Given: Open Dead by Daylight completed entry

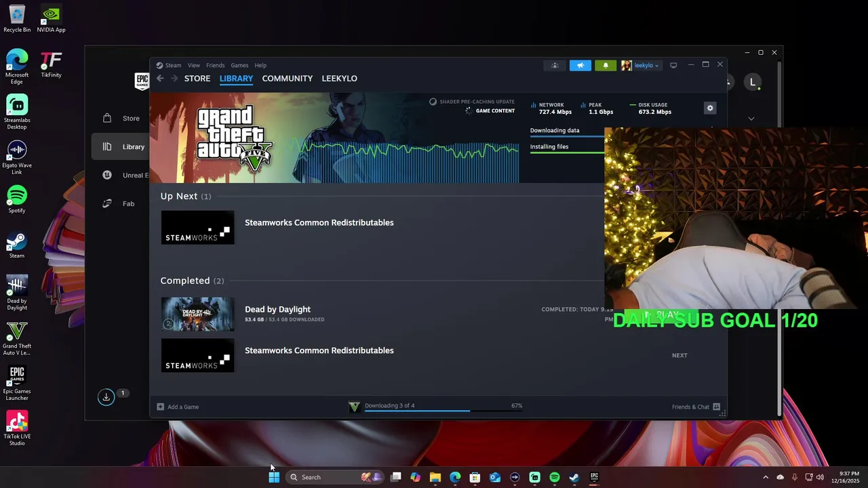Looking at the screenshot, I should coord(278,309).
